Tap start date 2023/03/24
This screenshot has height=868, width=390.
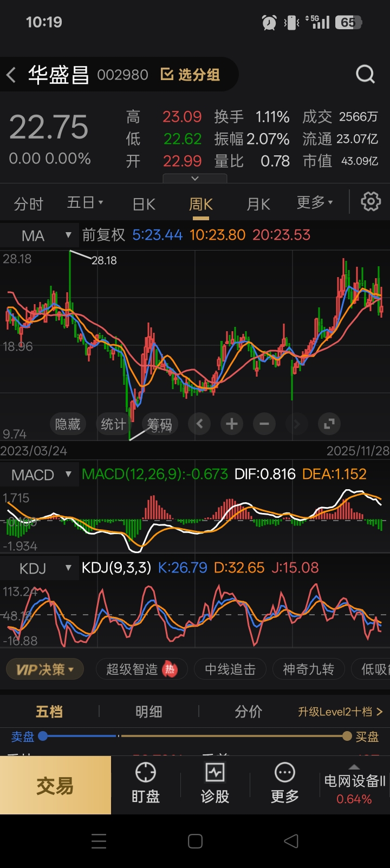[34, 451]
